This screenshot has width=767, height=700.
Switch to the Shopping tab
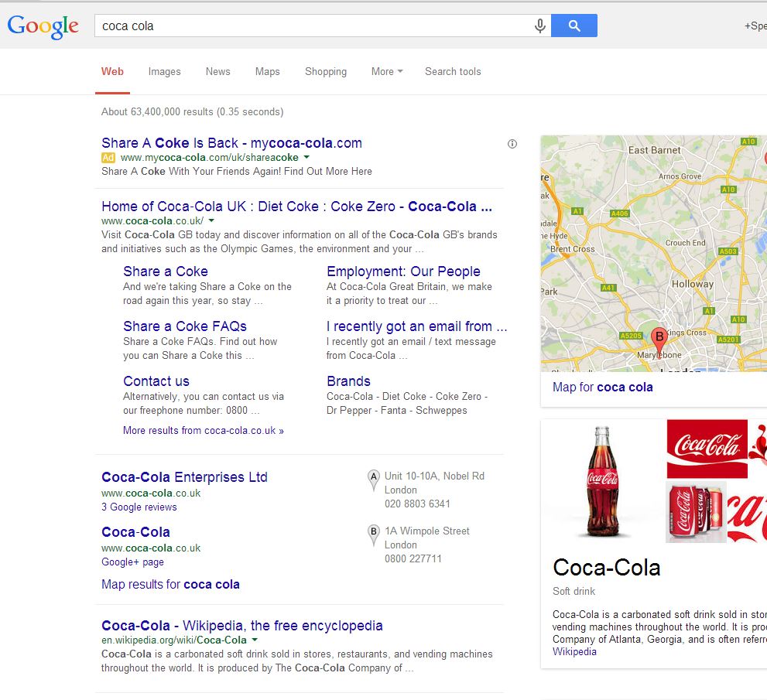click(326, 71)
